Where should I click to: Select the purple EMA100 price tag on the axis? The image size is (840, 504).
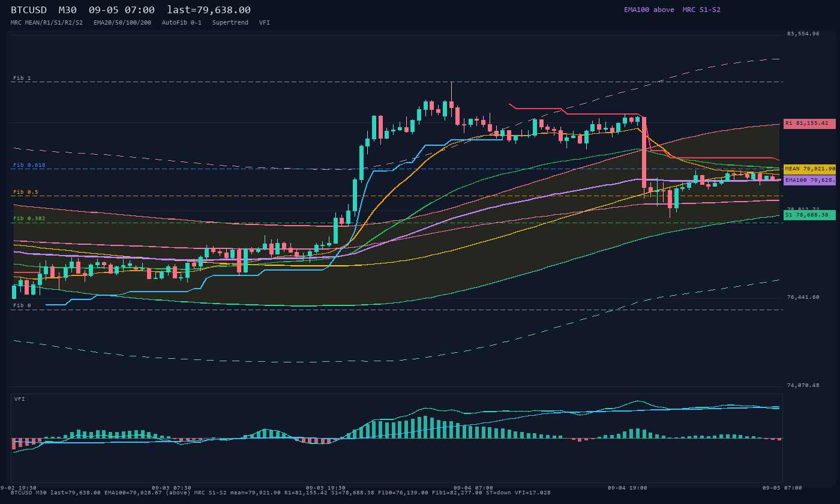click(x=809, y=180)
